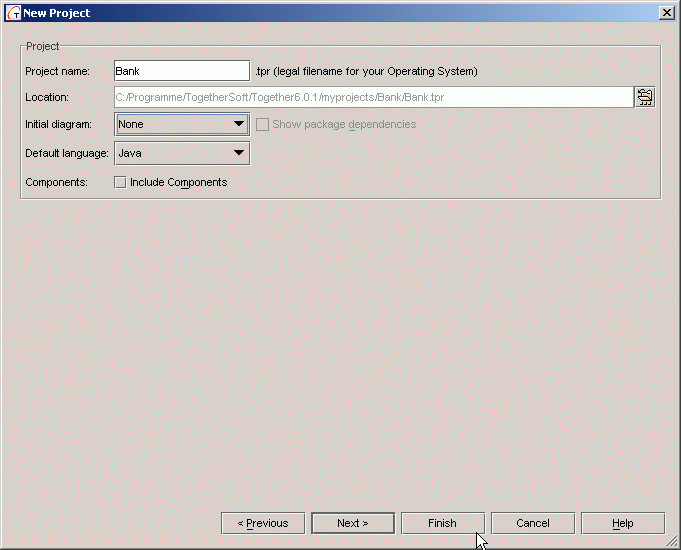Viewport: 681px width, 550px height.
Task: Focus the Project name text field
Action: click(x=181, y=71)
